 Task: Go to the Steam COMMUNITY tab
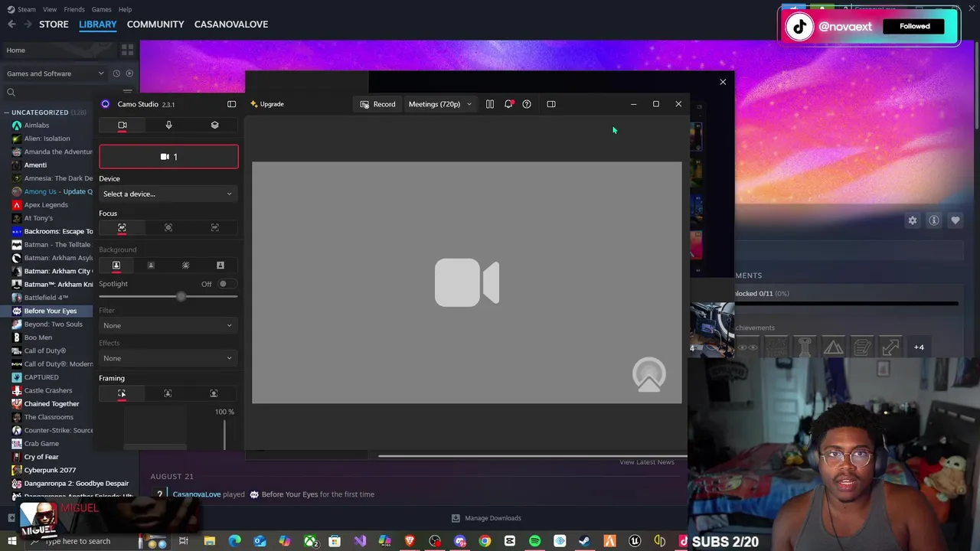155,24
